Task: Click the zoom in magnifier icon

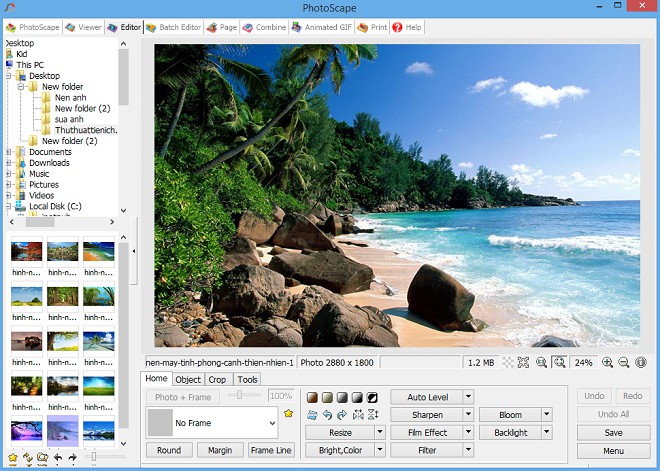Action: [607, 362]
